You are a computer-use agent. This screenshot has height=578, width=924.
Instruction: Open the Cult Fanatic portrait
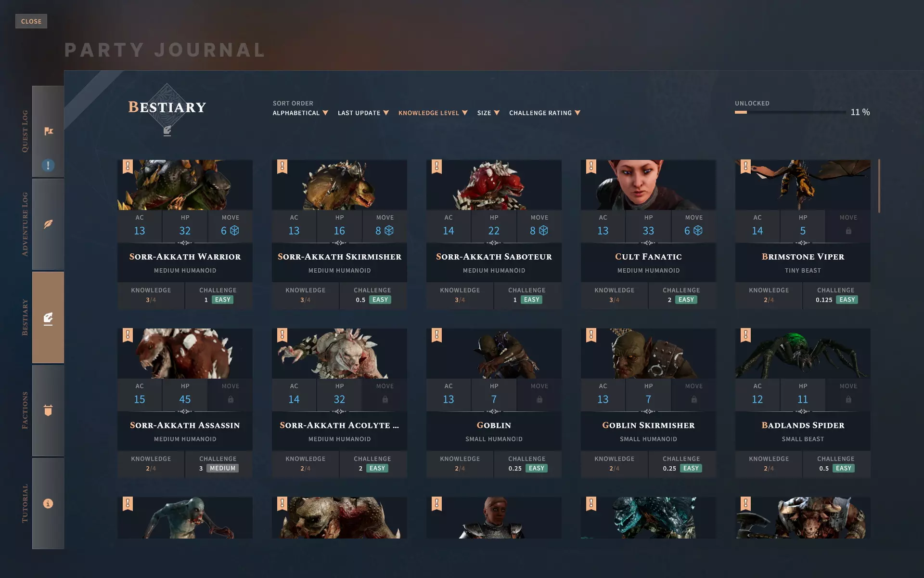[x=648, y=185]
